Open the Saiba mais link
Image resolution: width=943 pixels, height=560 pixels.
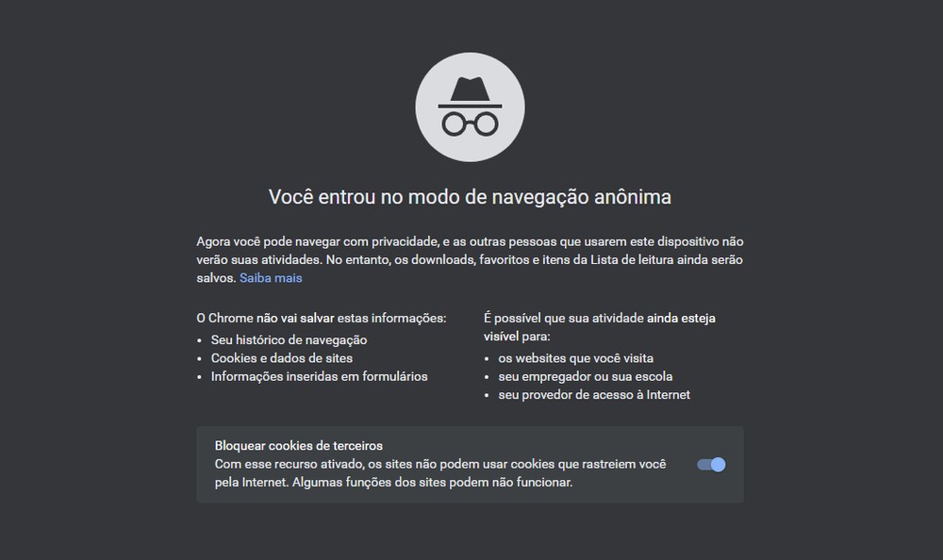[271, 278]
